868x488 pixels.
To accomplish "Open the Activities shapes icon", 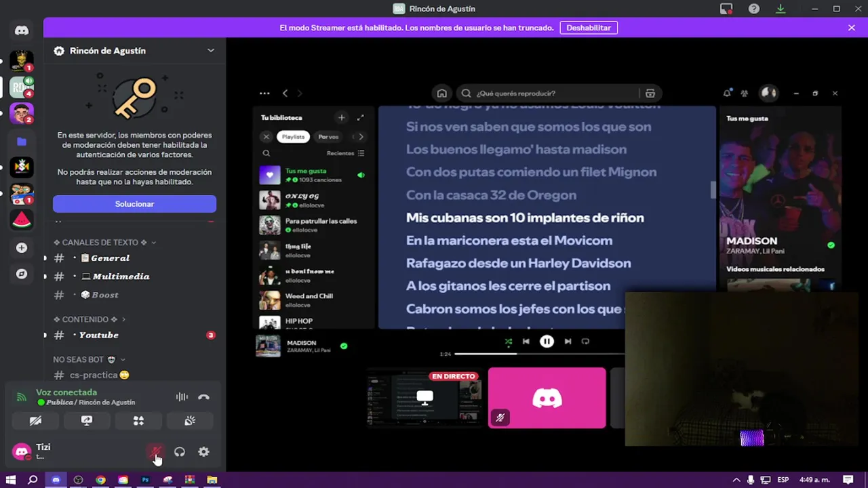I will 138,421.
